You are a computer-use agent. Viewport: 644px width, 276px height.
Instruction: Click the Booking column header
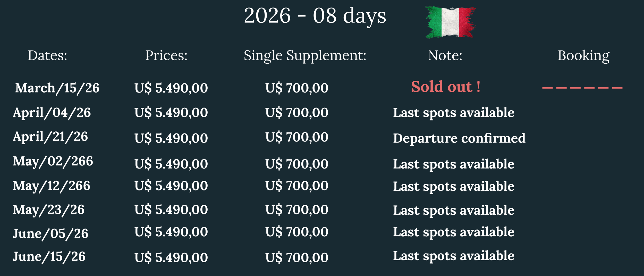pyautogui.click(x=583, y=56)
